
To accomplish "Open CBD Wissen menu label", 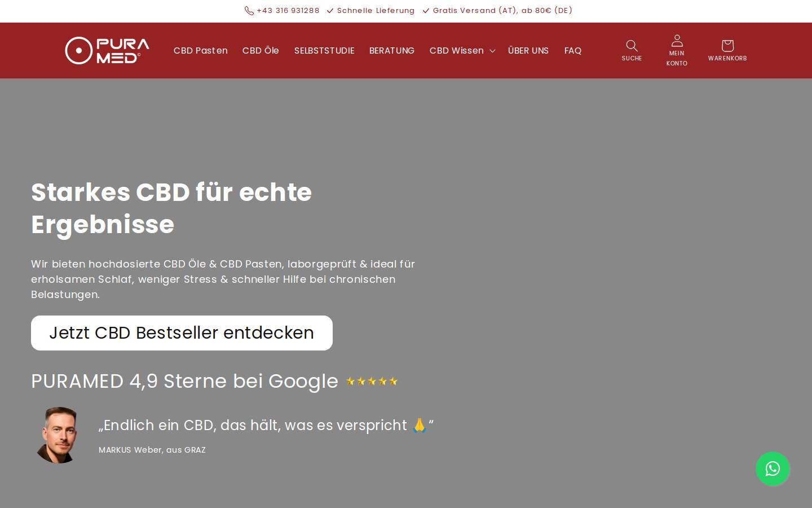I will [457, 51].
